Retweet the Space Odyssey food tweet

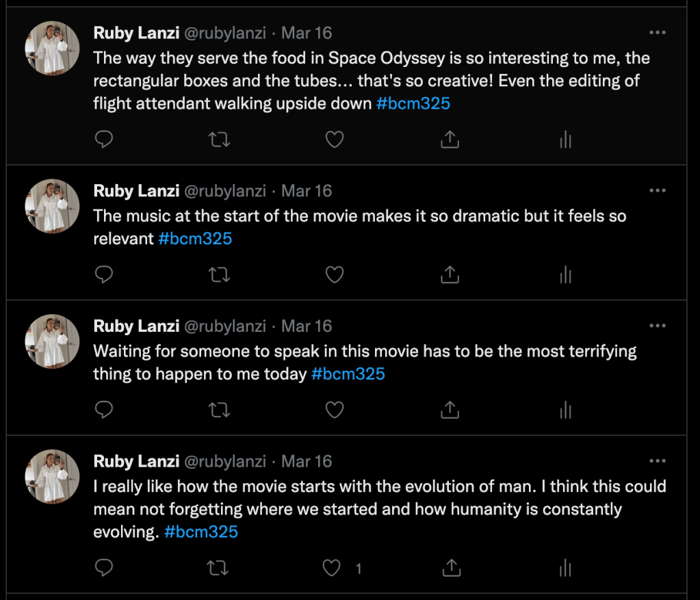click(x=219, y=140)
